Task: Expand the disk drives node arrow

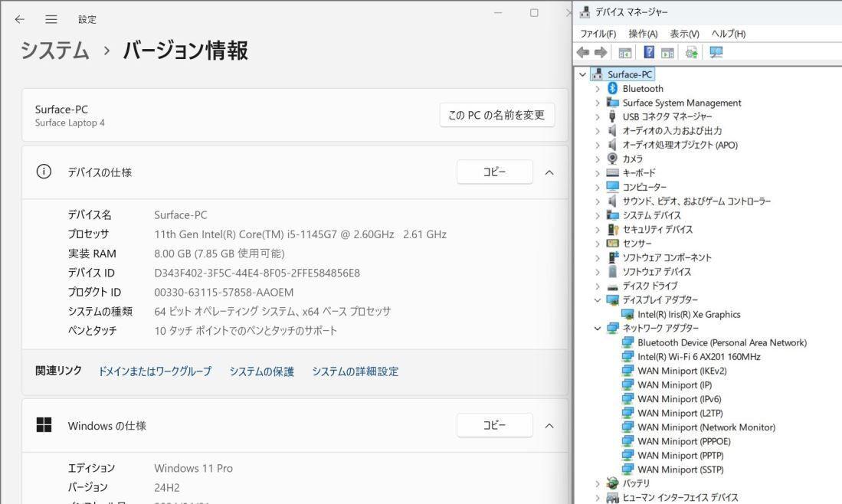Action: 598,286
